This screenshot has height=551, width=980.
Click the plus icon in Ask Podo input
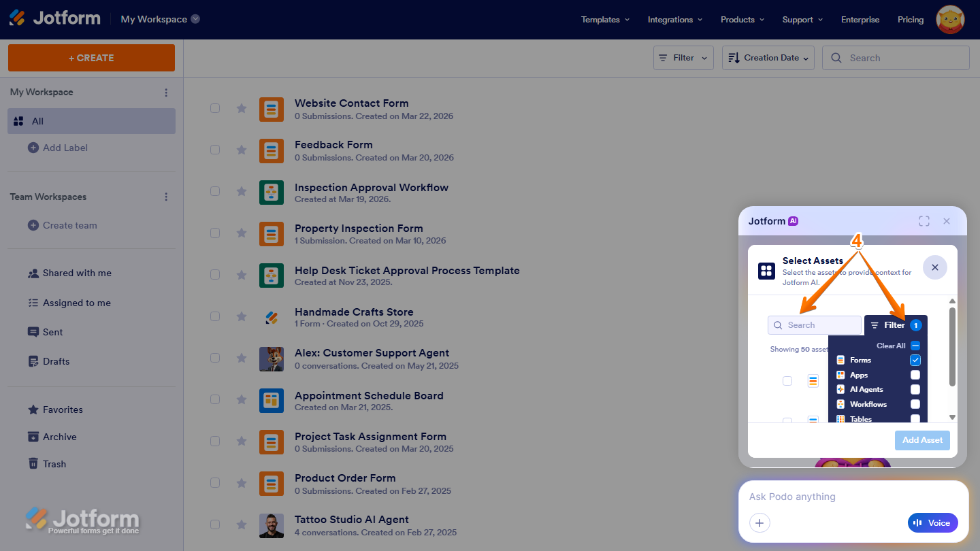[x=759, y=522]
